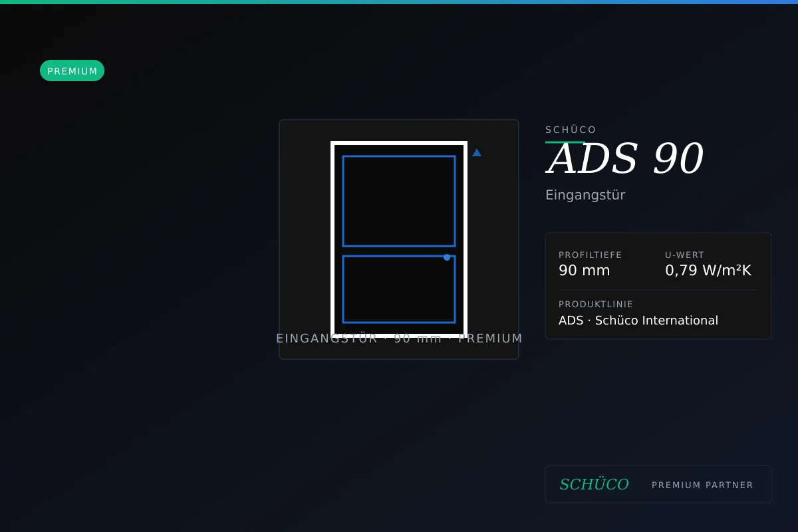
Task: Click the PROFILTIEFE label
Action: tap(591, 255)
